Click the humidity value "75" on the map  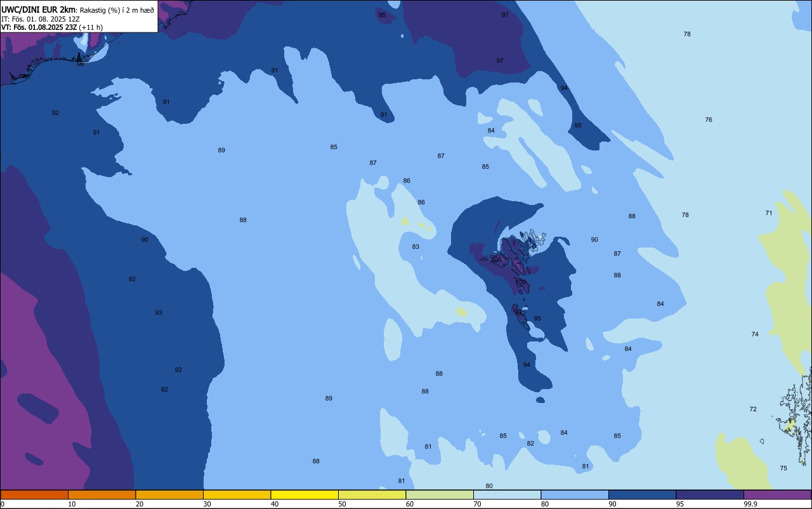pos(783,468)
